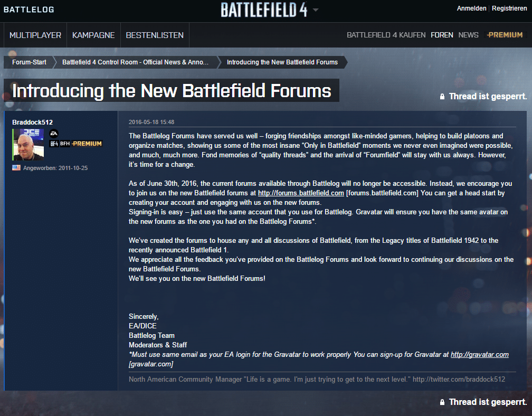Open Battlefield 4 Control Room breadcrumb
This screenshot has width=532, height=416.
[x=135, y=62]
